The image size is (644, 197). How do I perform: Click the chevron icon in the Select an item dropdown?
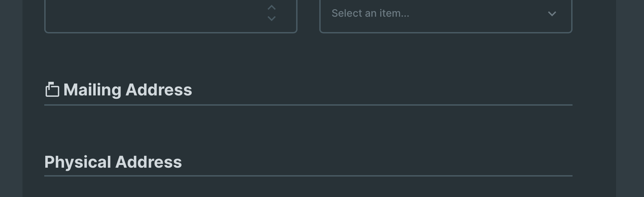(x=552, y=14)
